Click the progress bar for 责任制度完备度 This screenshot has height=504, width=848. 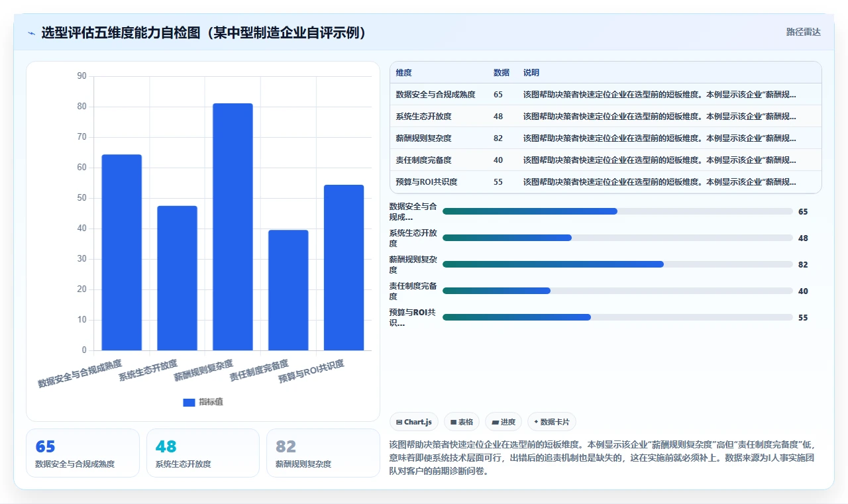pyautogui.click(x=617, y=291)
